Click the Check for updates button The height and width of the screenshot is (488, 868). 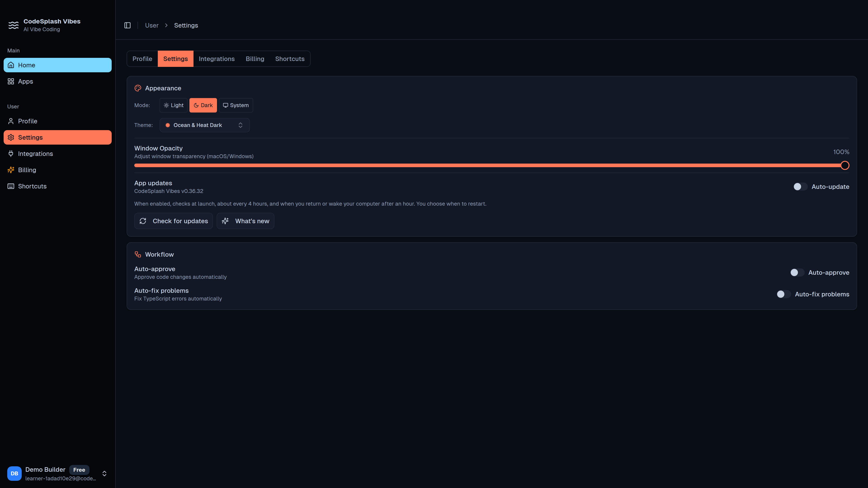coord(174,221)
